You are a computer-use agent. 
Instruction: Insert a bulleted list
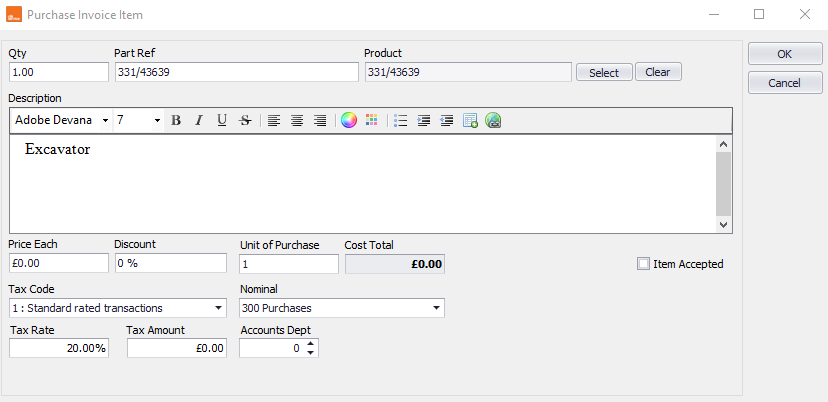tap(401, 120)
